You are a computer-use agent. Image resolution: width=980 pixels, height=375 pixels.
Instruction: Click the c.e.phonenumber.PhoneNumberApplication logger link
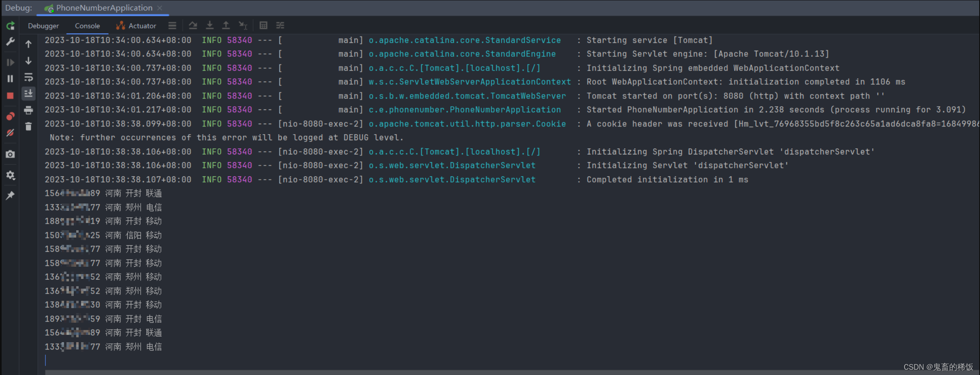point(464,110)
